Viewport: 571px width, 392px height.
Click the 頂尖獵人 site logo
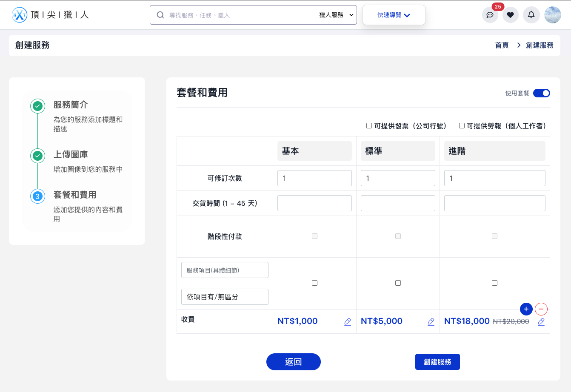tap(50, 15)
